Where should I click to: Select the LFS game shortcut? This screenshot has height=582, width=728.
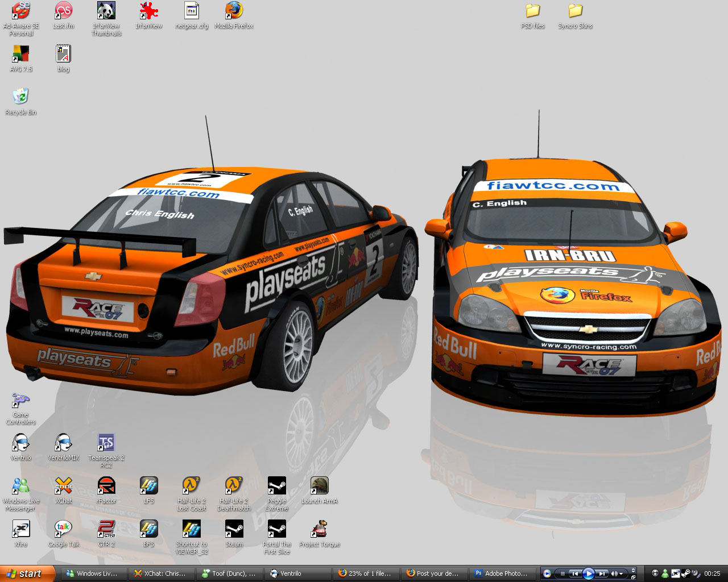tap(149, 490)
